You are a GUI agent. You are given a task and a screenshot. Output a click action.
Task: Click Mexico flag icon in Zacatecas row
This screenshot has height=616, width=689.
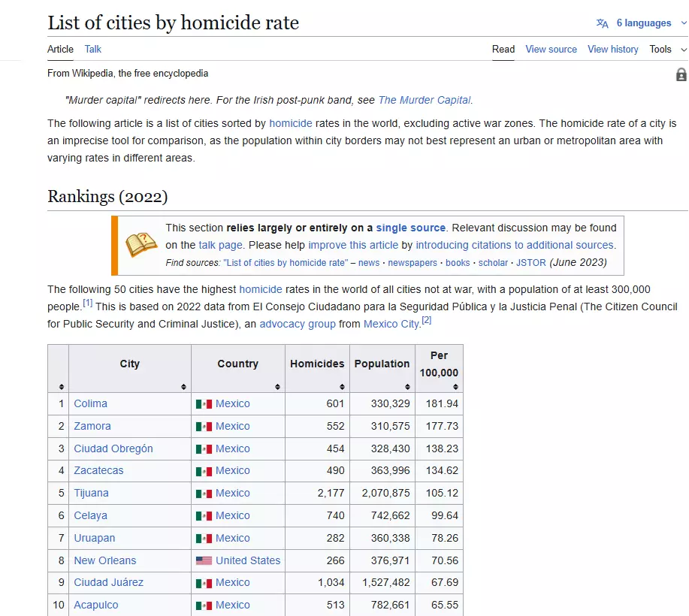[204, 471]
